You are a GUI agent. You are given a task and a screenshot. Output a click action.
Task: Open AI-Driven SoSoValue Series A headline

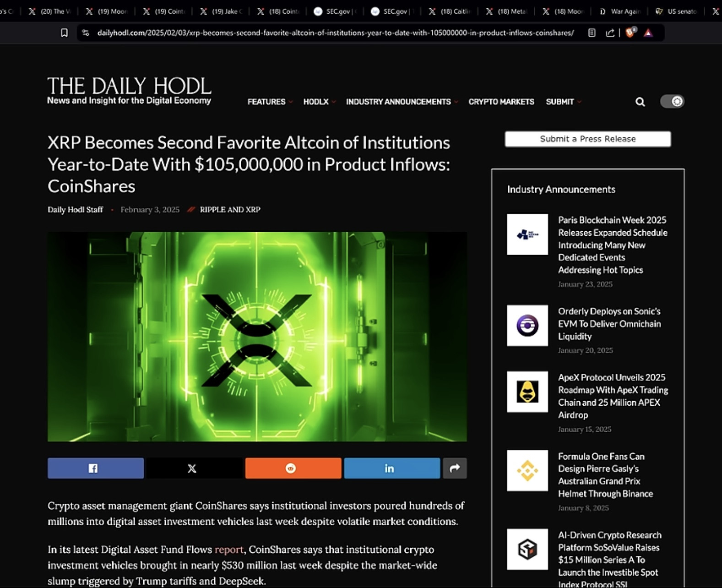(609, 560)
